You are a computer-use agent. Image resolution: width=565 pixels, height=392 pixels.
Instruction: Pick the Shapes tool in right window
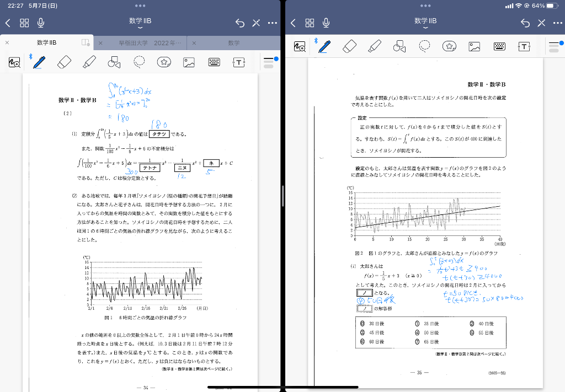tap(399, 46)
